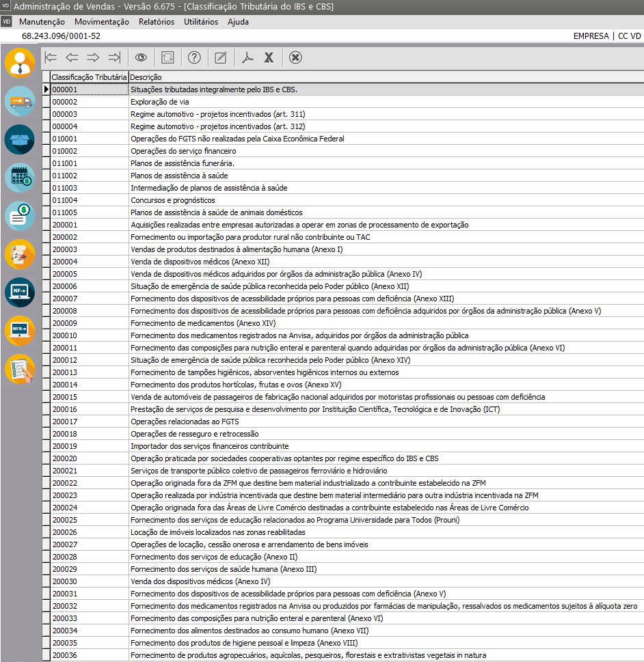Click the edit pencil icon in toolbar
This screenshot has height=662, width=644.
point(220,57)
